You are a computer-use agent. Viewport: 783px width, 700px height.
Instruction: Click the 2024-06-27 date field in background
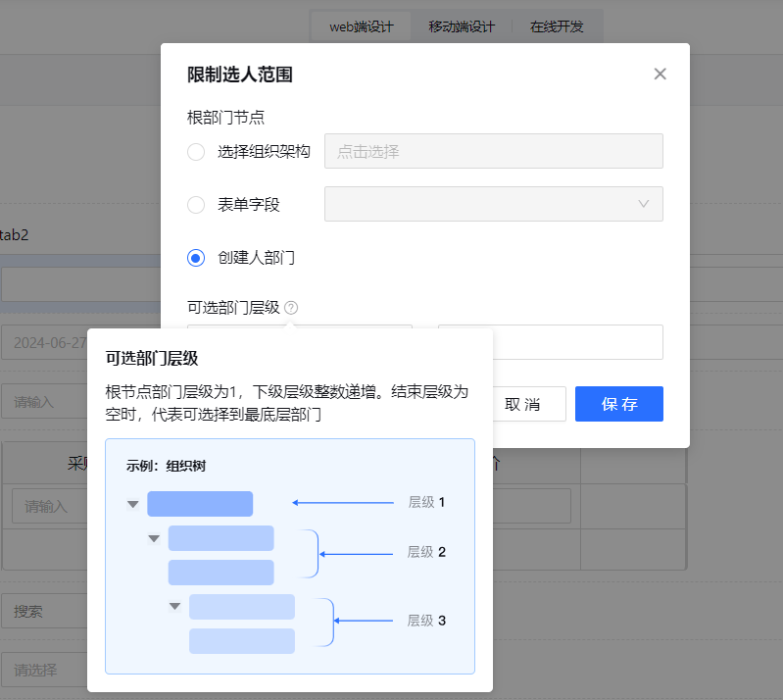[x=44, y=343]
